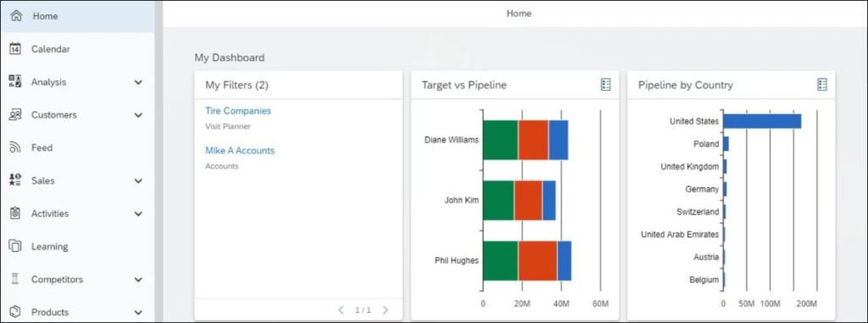
Task: Expand the Sales menu chevron
Action: [x=138, y=181]
